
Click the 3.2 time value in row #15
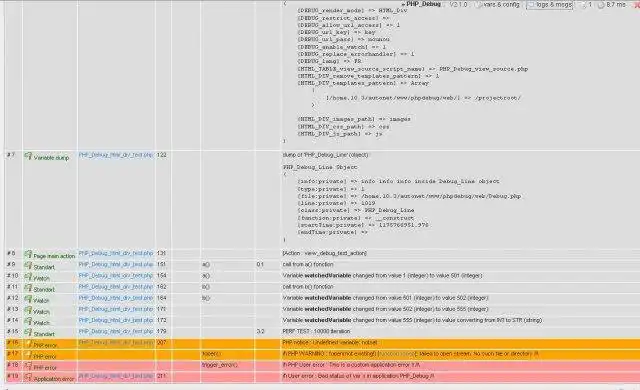click(260, 331)
